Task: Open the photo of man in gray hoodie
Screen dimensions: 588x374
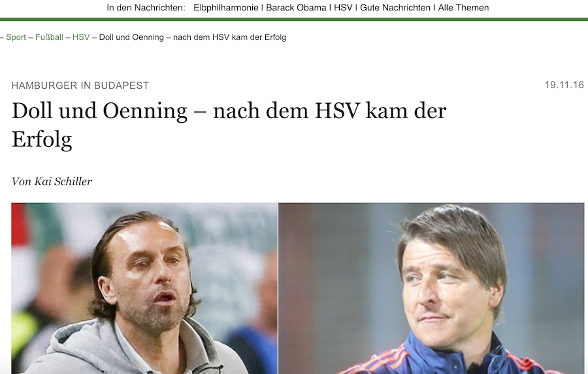Action: pyautogui.click(x=144, y=288)
